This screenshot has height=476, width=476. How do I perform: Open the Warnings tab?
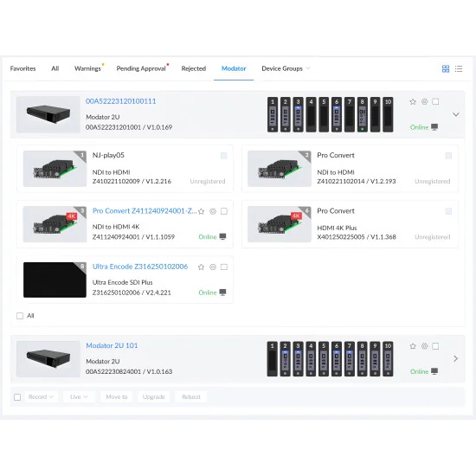(87, 68)
